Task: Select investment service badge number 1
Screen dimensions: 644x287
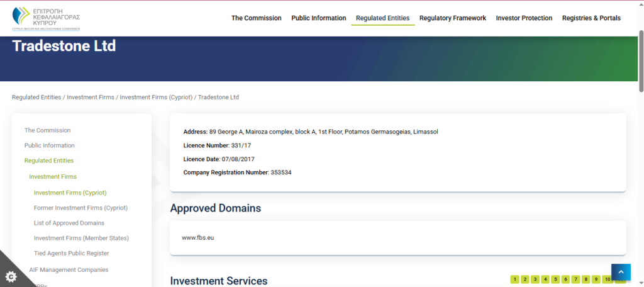Action: [x=514, y=279]
